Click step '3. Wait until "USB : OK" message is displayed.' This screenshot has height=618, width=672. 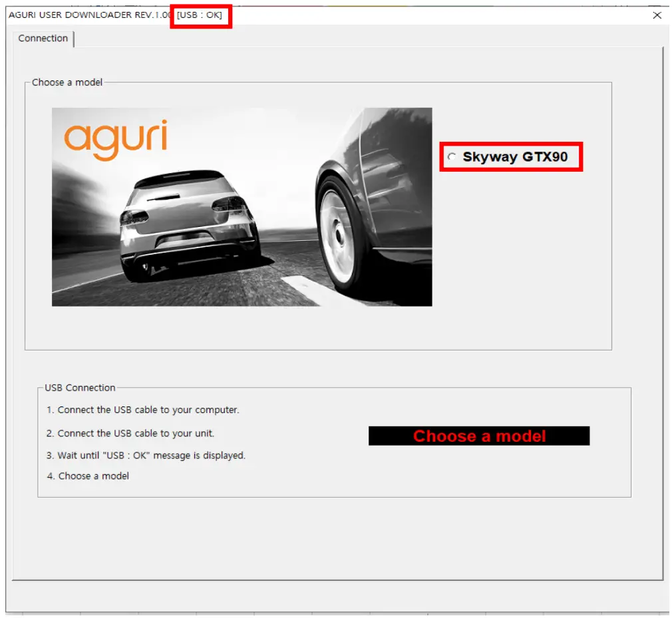pyautogui.click(x=146, y=455)
